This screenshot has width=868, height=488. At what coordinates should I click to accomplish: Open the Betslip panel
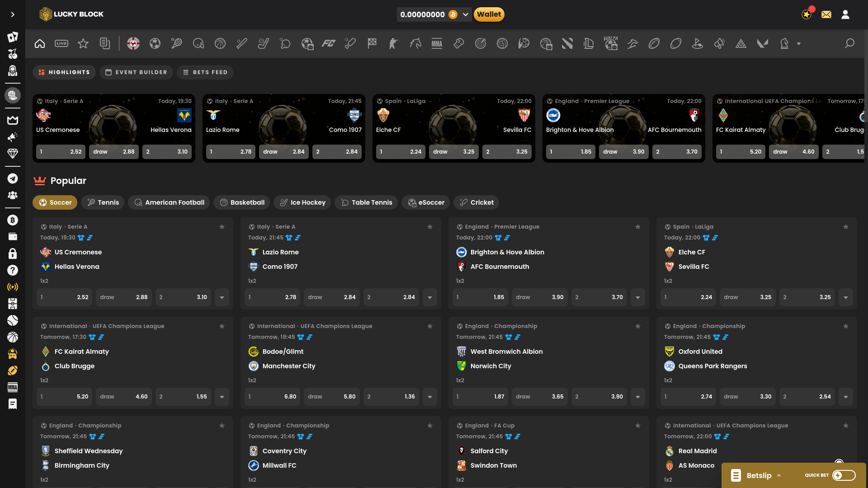point(758,475)
